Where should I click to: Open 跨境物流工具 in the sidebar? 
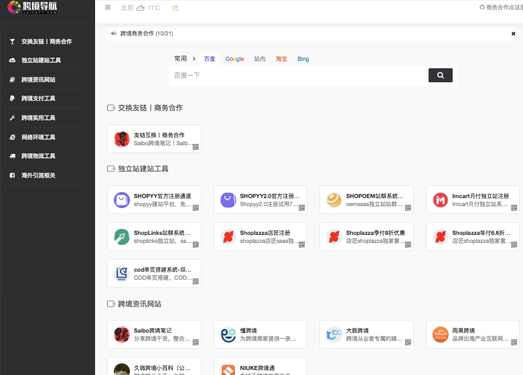38,156
